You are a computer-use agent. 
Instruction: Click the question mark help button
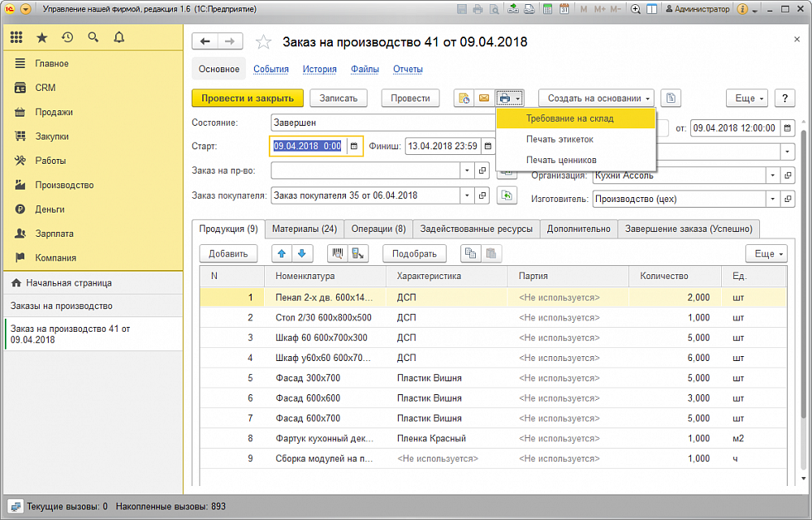(x=785, y=98)
